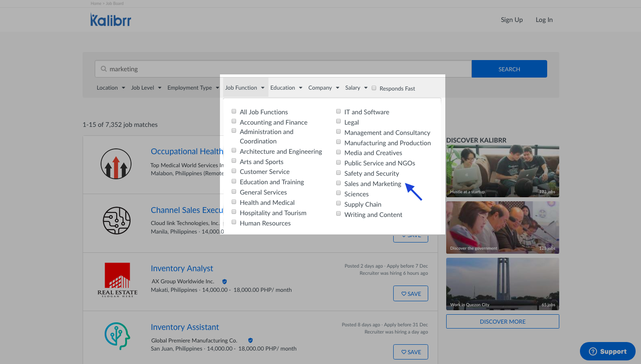The image size is (641, 364).
Task: Open the Salary dropdown filter
Action: pyautogui.click(x=356, y=88)
